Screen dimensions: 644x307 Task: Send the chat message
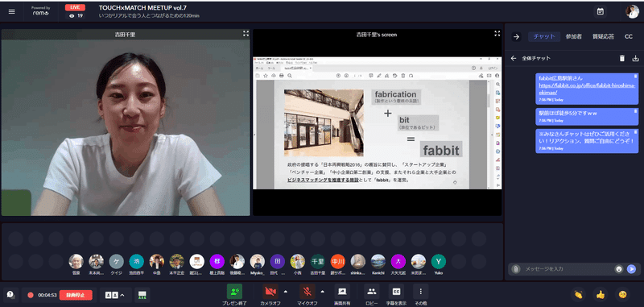click(x=632, y=269)
